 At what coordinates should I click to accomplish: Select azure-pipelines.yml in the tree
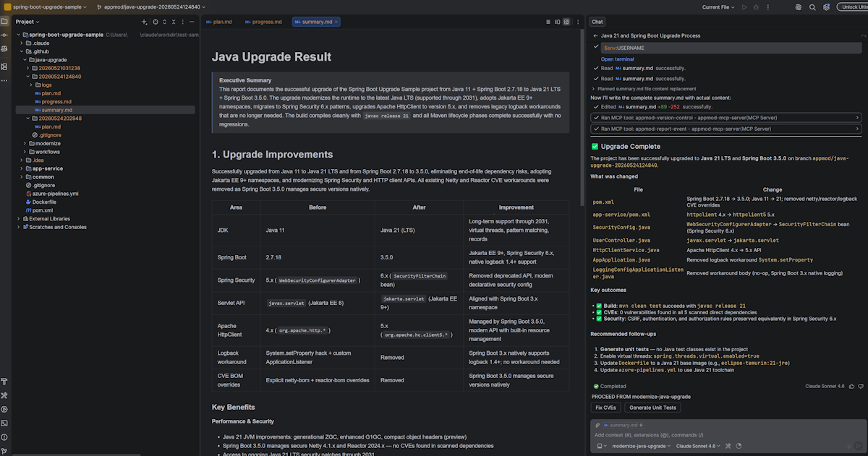pyautogui.click(x=56, y=194)
